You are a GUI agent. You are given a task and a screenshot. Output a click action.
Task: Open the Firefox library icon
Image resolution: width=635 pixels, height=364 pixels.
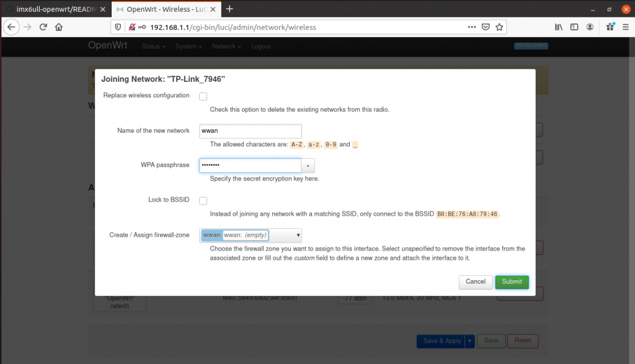point(558,27)
